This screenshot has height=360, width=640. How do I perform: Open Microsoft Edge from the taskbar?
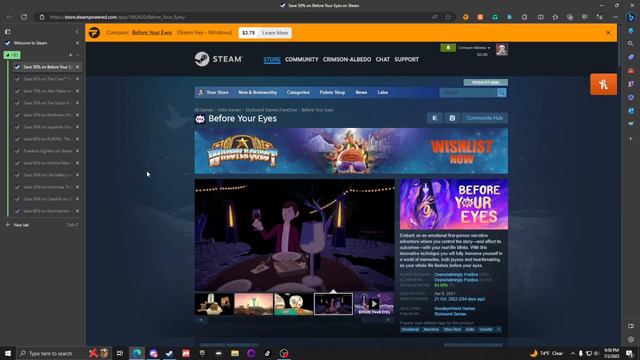pyautogui.click(x=137, y=353)
